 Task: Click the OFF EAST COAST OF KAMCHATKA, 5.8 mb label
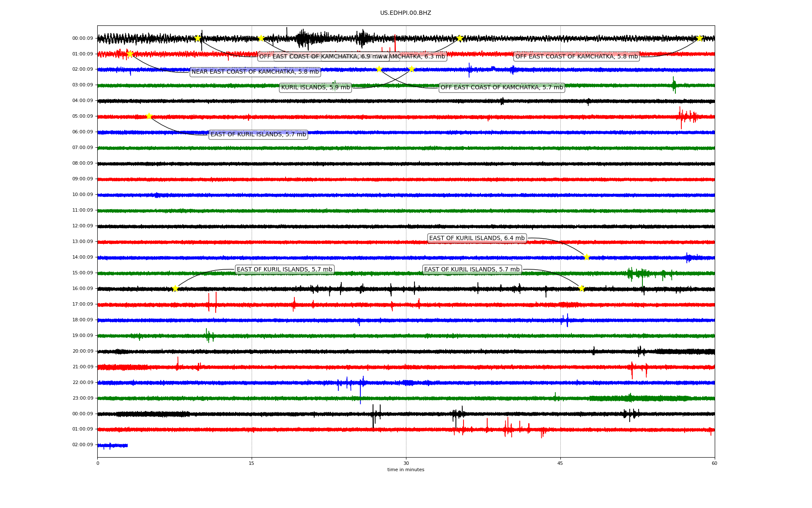(576, 56)
